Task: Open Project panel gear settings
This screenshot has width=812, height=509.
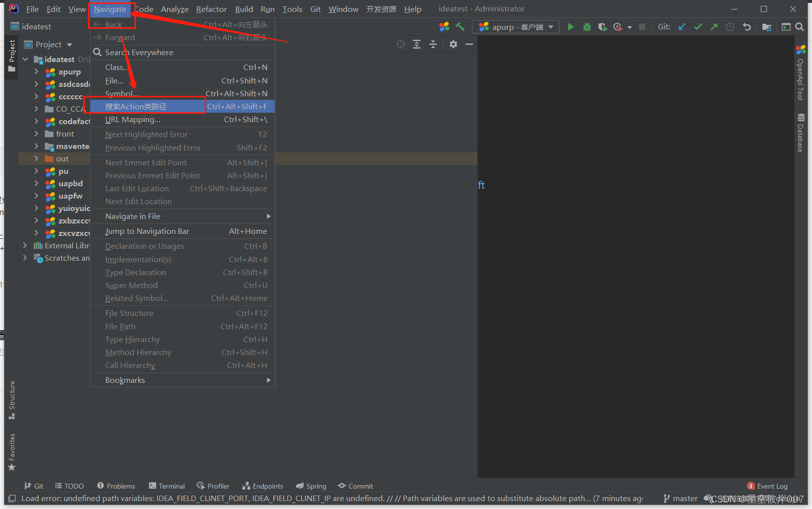Action: [453, 44]
